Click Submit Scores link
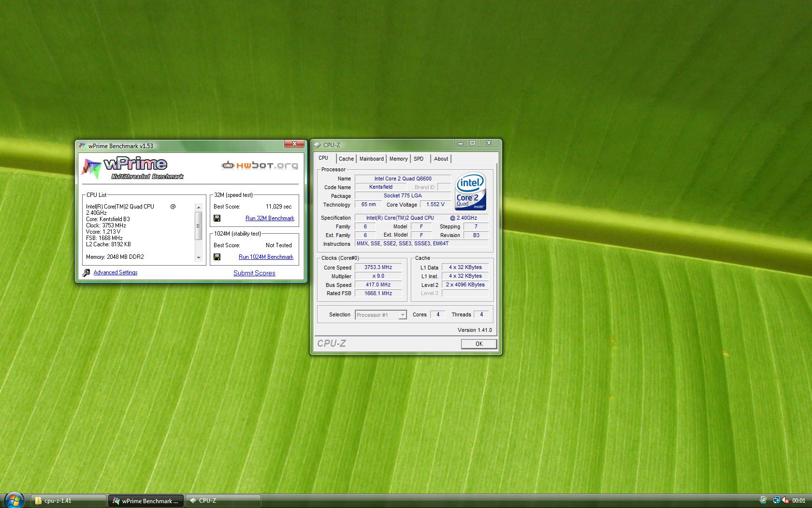The width and height of the screenshot is (812, 508). [254, 273]
